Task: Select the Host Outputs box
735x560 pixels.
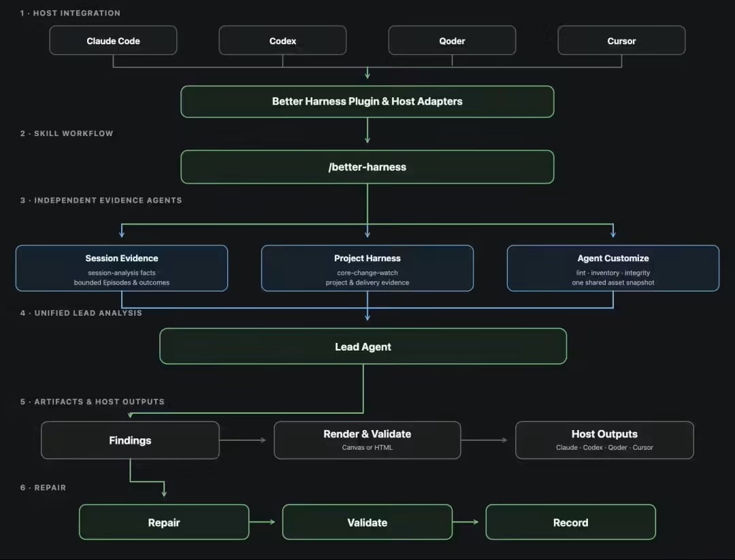Action: (x=605, y=440)
